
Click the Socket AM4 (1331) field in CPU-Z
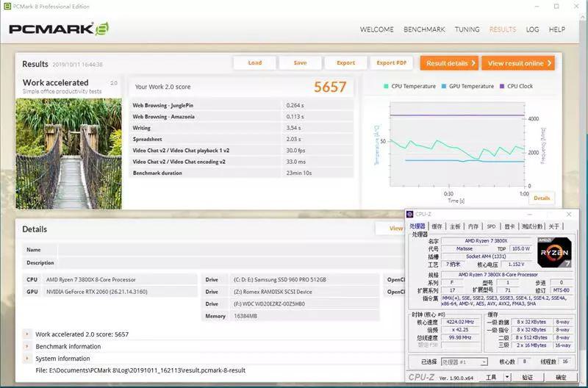coord(486,256)
